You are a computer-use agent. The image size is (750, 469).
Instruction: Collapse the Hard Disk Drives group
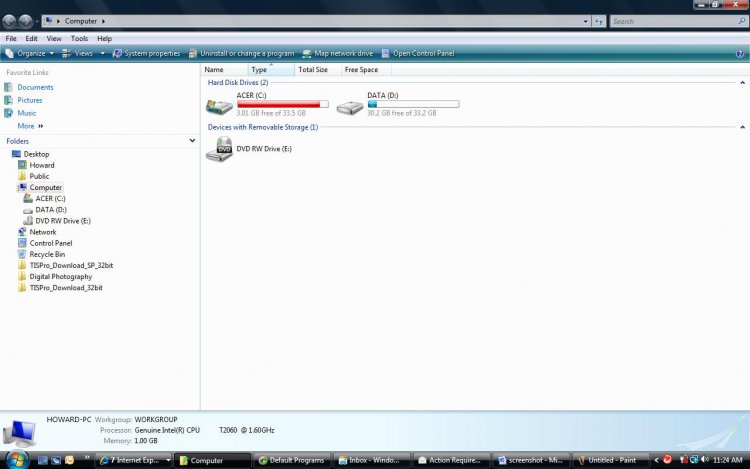point(742,83)
